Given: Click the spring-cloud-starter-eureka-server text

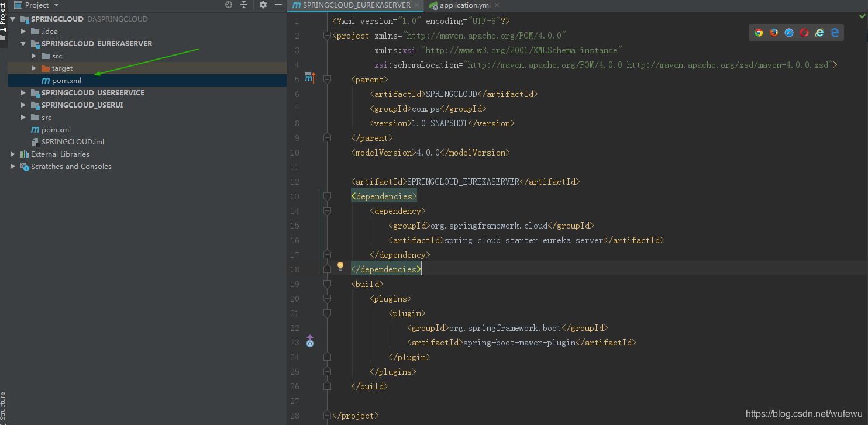Looking at the screenshot, I should pos(523,240).
